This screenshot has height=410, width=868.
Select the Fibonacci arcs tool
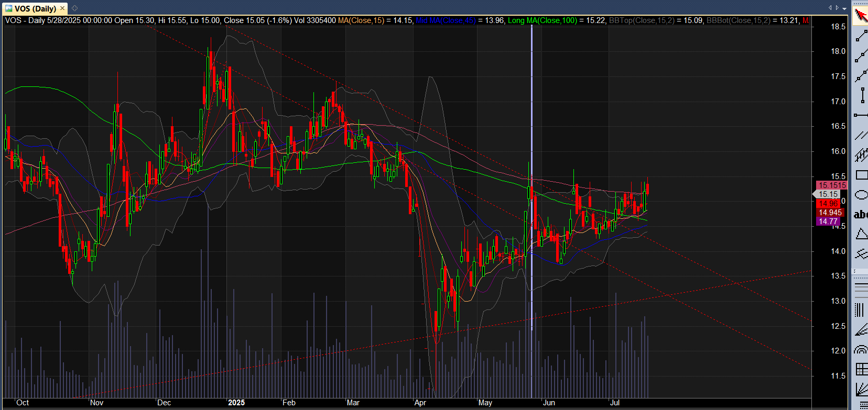tap(861, 349)
